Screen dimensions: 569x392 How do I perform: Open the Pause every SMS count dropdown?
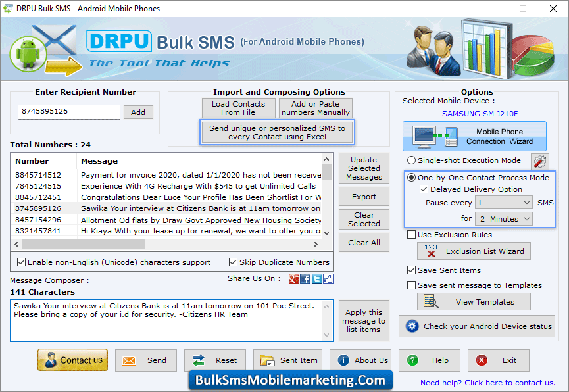tap(504, 203)
